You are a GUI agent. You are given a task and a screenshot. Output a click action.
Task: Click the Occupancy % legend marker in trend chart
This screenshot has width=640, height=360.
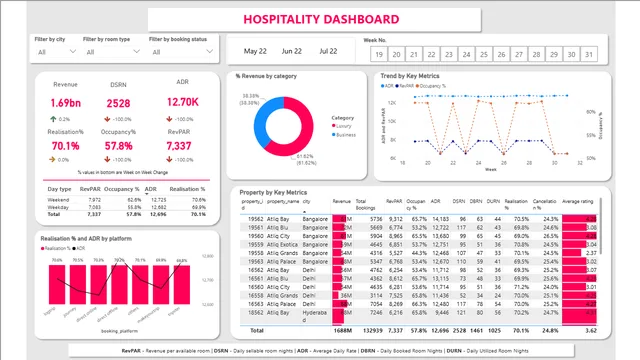click(x=417, y=86)
